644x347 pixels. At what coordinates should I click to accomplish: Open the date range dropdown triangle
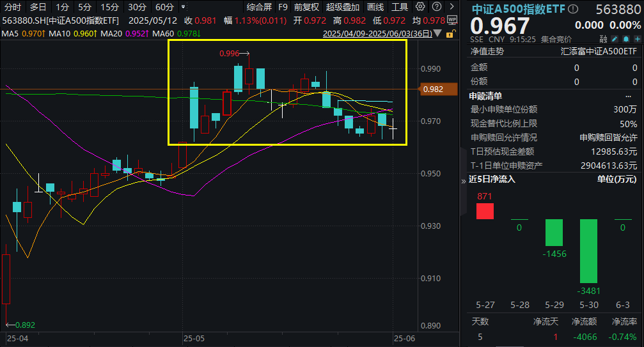pyautogui.click(x=438, y=33)
